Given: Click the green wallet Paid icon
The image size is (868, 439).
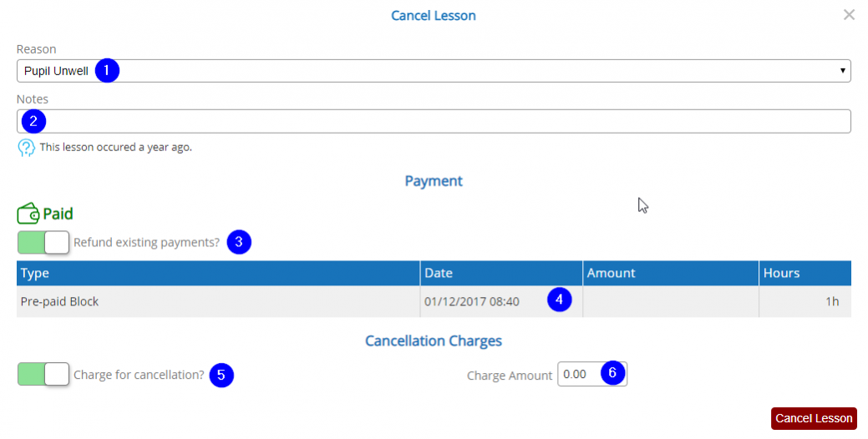Looking at the screenshot, I should (x=28, y=214).
